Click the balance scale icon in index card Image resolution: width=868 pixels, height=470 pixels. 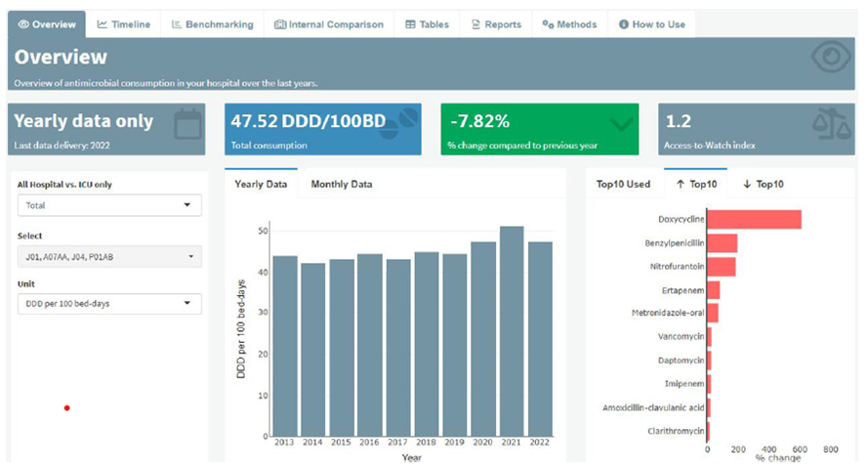835,124
